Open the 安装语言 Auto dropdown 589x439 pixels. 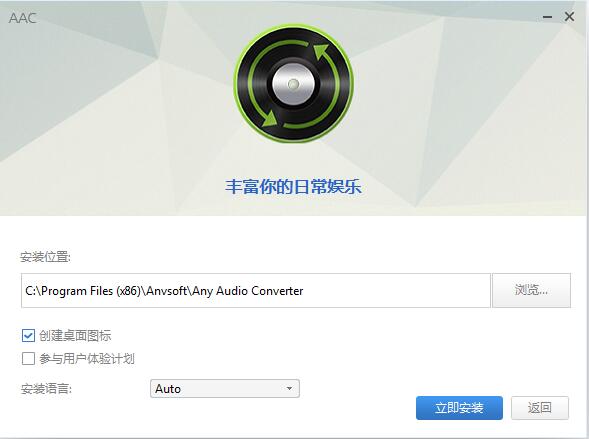[x=225, y=388]
